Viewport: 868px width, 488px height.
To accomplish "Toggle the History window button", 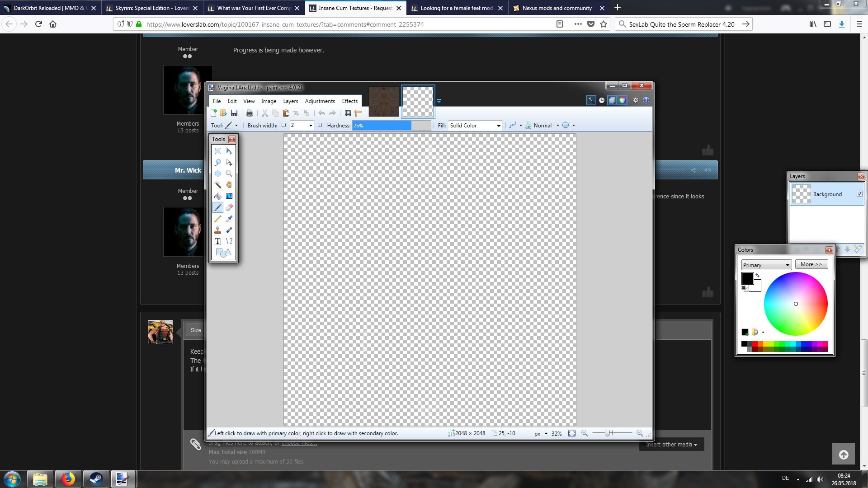I will click(602, 100).
